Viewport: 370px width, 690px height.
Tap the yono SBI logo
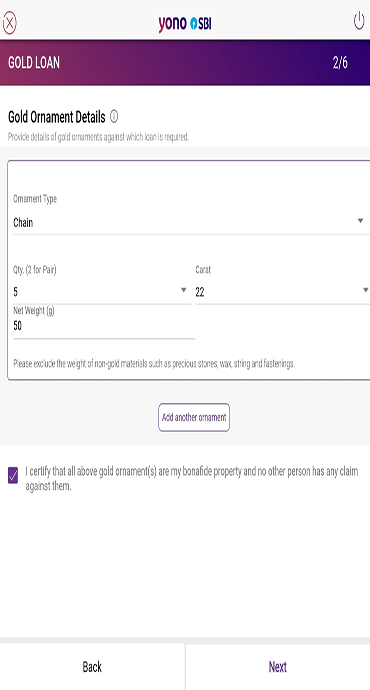pyautogui.click(x=185, y=23)
